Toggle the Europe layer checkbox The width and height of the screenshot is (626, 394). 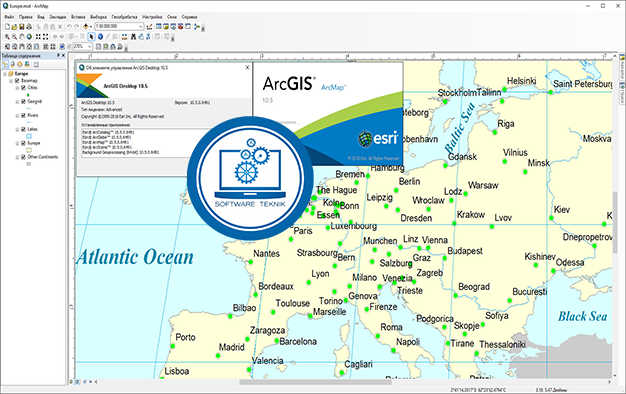(23, 143)
